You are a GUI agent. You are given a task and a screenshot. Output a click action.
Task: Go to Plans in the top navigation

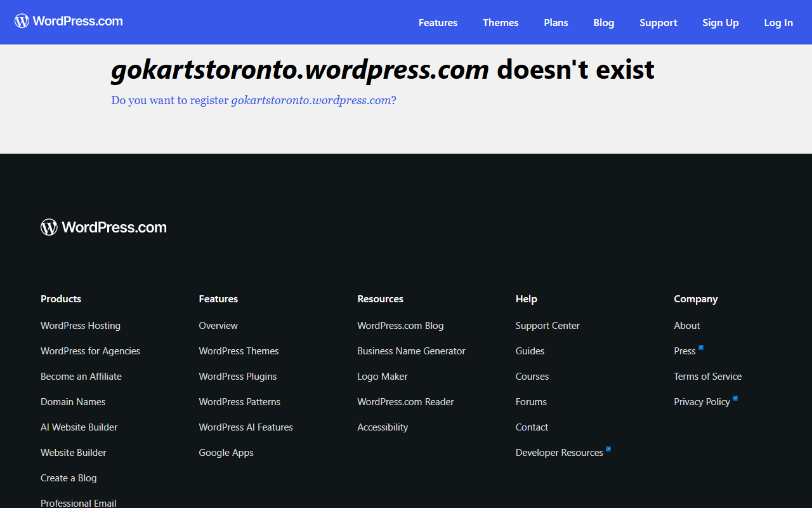[x=556, y=22]
